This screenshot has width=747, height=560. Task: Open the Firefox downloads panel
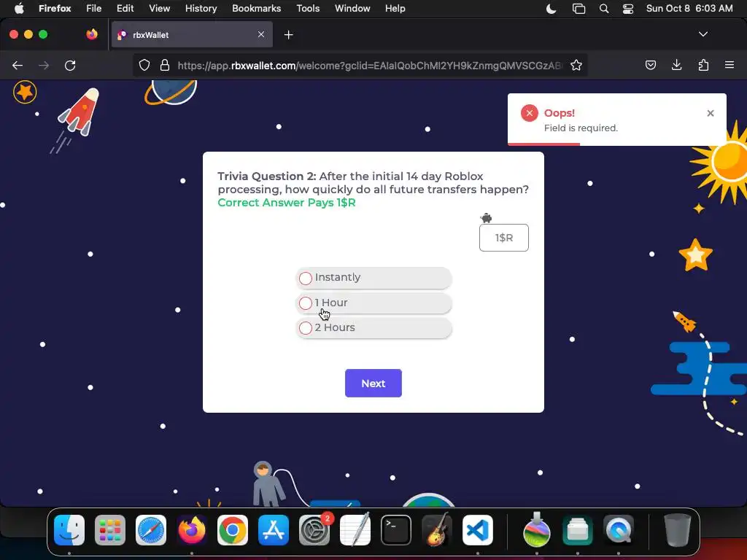[676, 65]
